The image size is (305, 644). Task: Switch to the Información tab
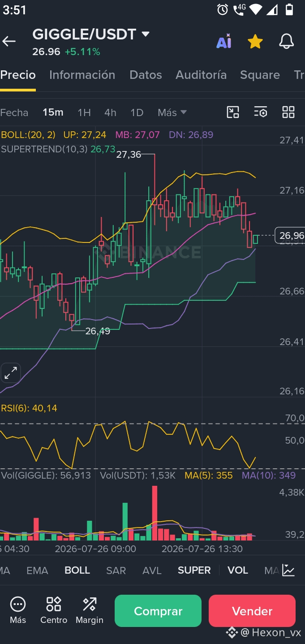(82, 75)
